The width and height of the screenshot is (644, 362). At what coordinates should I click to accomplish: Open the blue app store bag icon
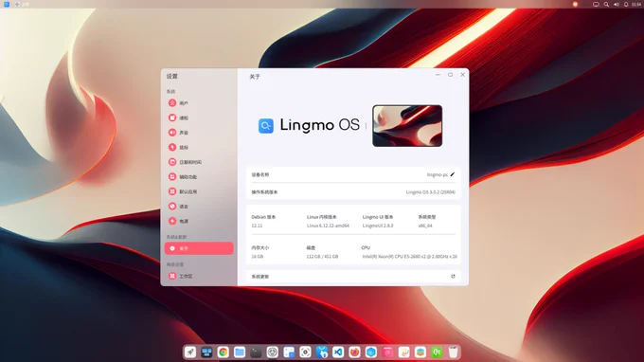coord(322,353)
